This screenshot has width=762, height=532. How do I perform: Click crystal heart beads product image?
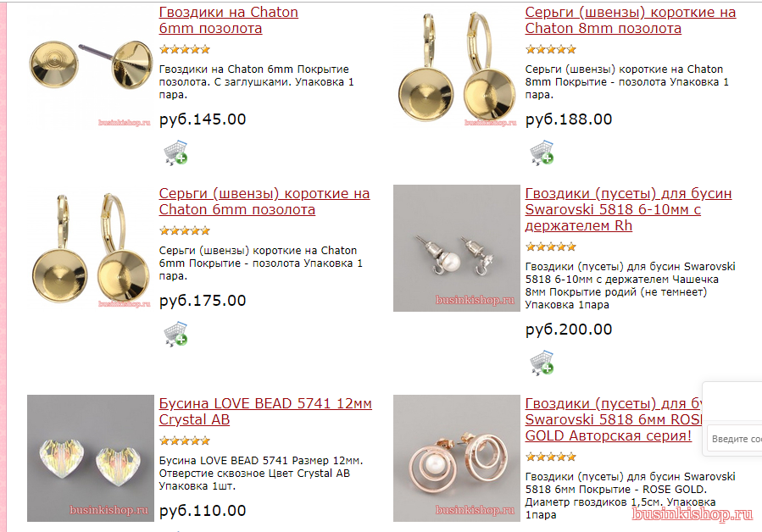[x=91, y=458]
